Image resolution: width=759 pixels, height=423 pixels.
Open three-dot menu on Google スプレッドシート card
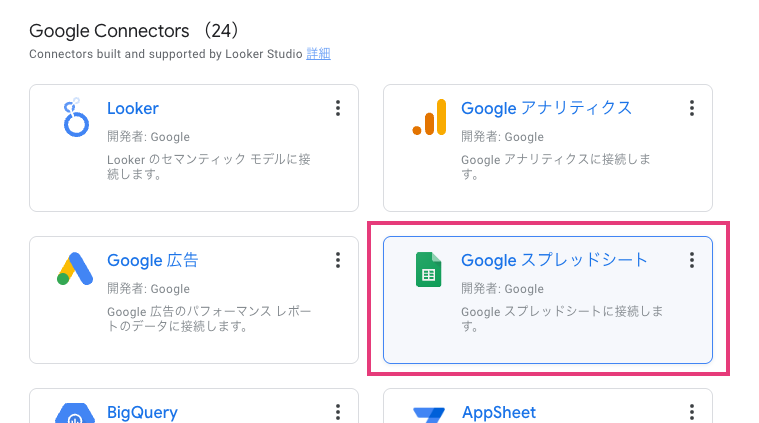click(692, 260)
